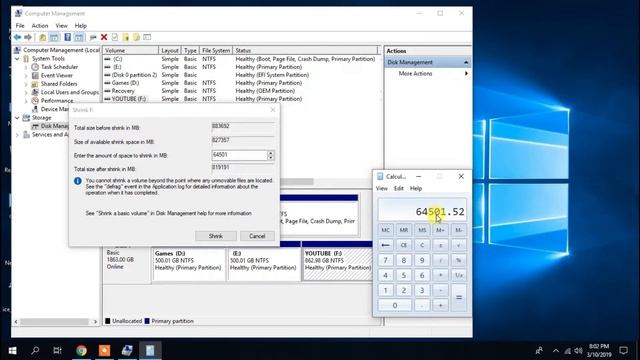
Task: Click the number 7 on Calculator
Action: [x=385, y=260]
